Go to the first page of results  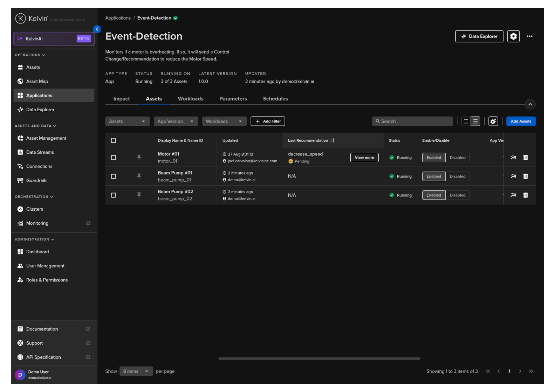488,371
